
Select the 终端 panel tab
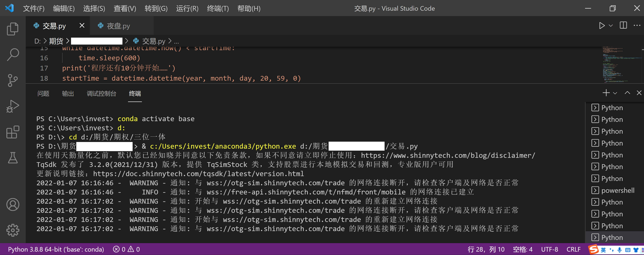(x=135, y=93)
